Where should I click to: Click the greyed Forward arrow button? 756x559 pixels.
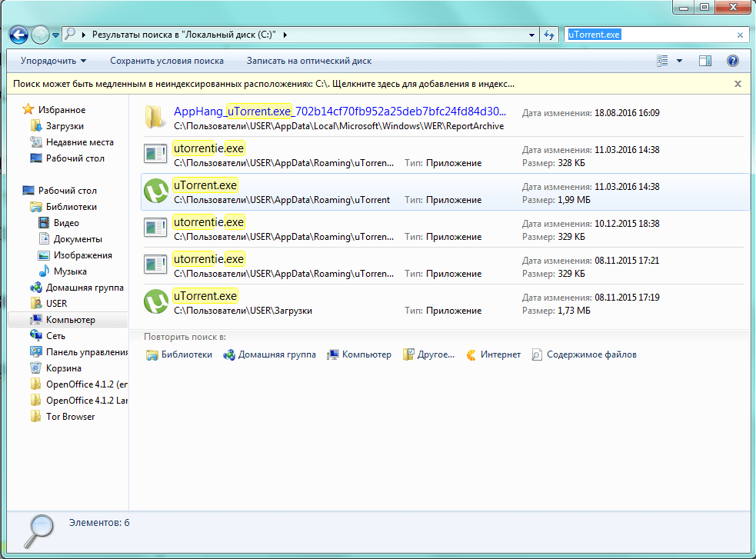point(41,35)
